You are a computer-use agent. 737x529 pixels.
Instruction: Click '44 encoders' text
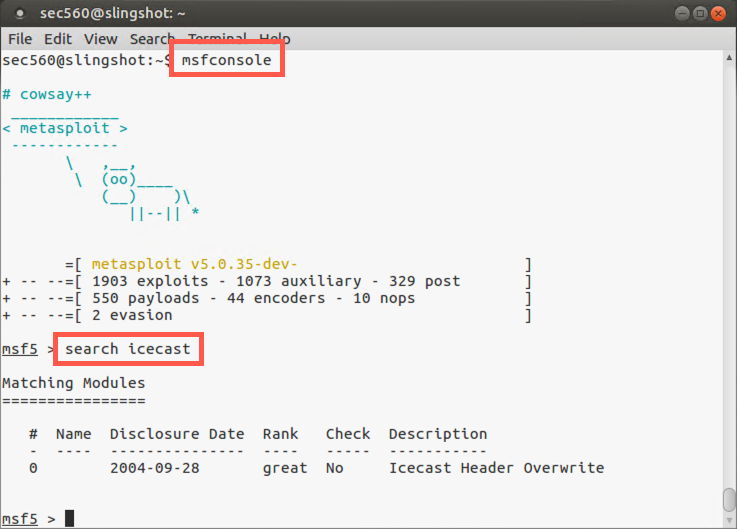point(276,298)
